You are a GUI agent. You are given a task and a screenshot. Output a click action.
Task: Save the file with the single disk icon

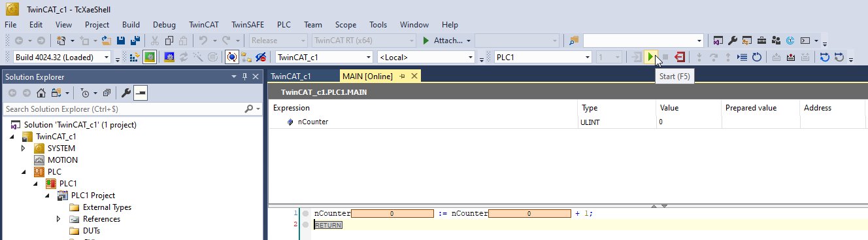click(x=120, y=40)
